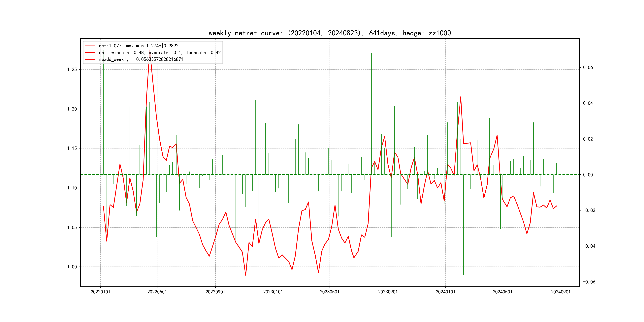
Task: Click the 0.00 right y-axis tick label
Action: point(588,175)
